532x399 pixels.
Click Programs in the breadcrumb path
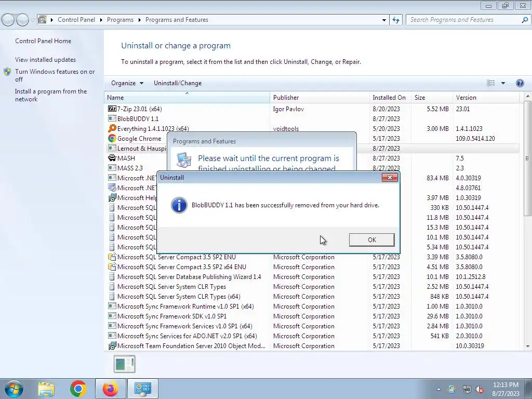pyautogui.click(x=120, y=20)
